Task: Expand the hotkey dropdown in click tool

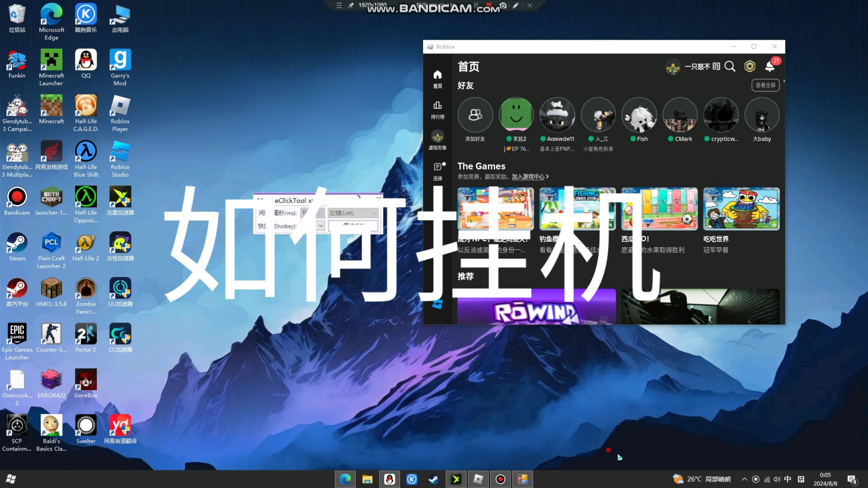Action: [321, 225]
